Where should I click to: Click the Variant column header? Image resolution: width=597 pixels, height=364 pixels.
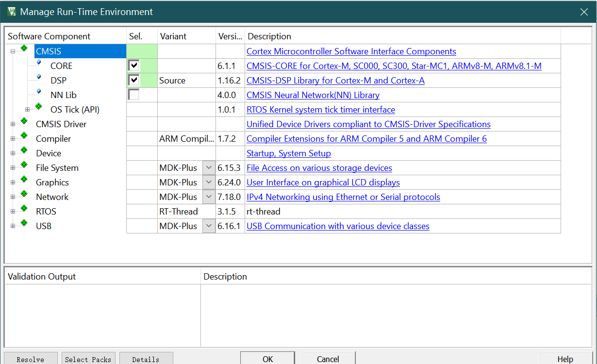[187, 36]
